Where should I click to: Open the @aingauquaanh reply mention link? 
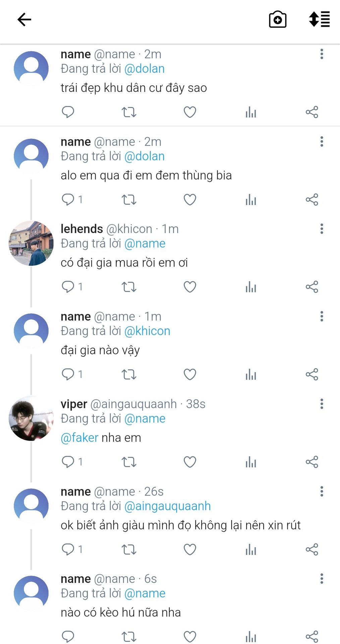tap(167, 506)
